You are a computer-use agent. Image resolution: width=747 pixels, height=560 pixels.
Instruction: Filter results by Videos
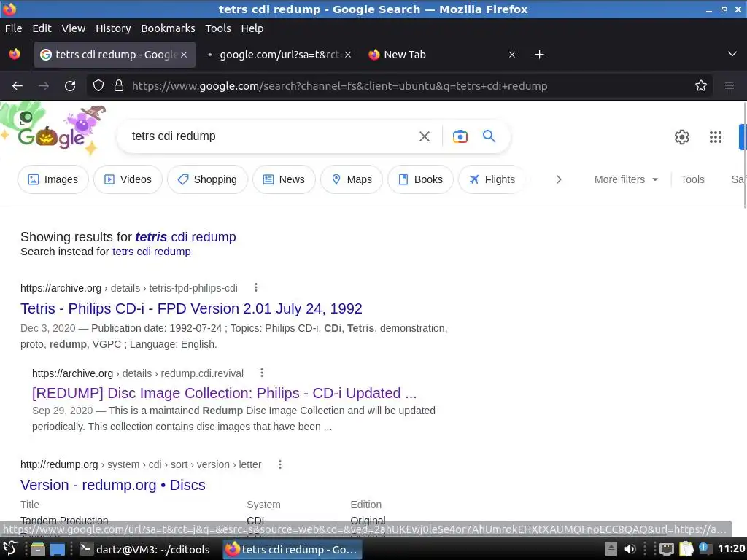tap(128, 179)
